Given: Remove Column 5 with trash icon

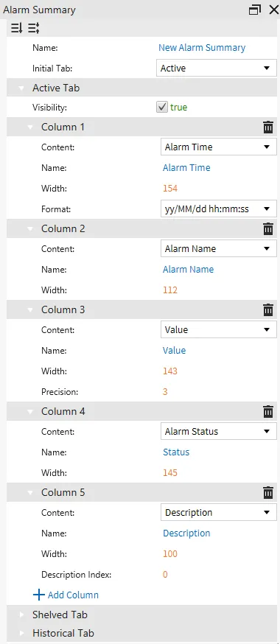Looking at the screenshot, I should coord(268,492).
